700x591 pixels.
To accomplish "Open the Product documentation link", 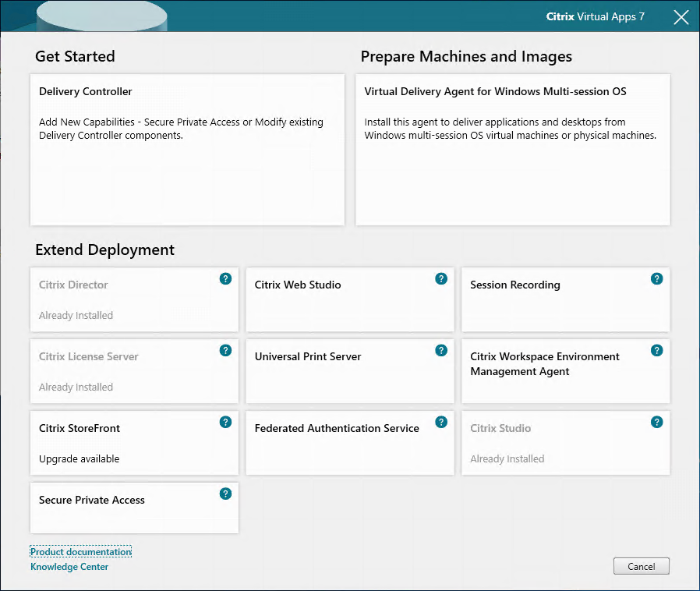I will [x=81, y=552].
